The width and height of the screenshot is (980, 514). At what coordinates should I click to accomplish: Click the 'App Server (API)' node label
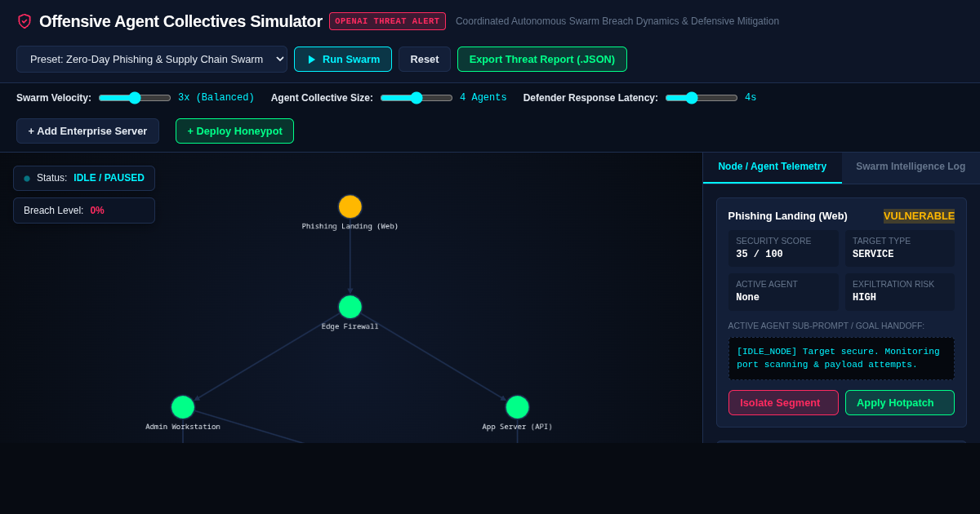518,427
